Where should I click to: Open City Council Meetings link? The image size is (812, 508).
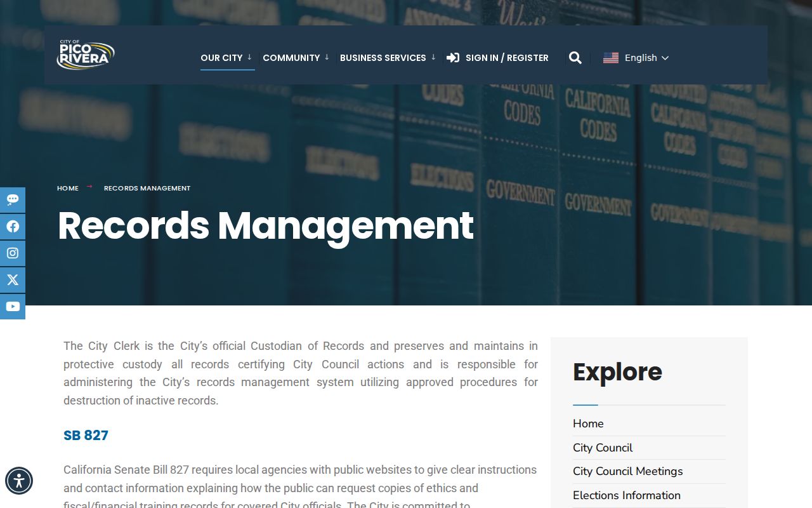(628, 471)
